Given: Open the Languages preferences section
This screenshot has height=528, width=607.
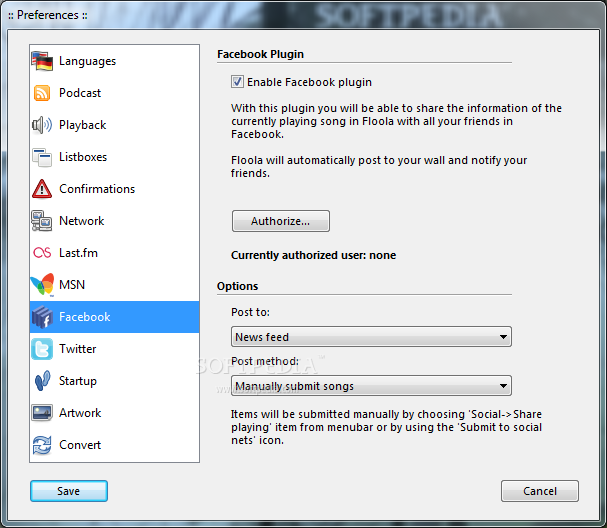Looking at the screenshot, I should click(x=115, y=61).
